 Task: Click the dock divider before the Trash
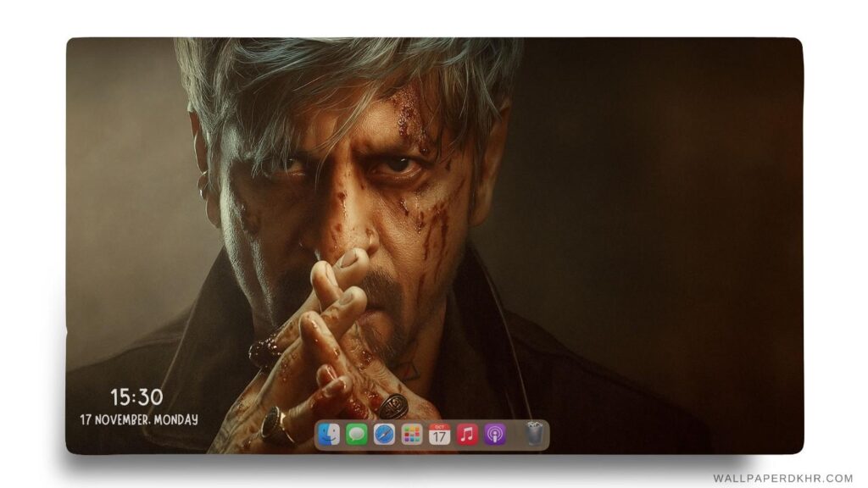pos(515,434)
